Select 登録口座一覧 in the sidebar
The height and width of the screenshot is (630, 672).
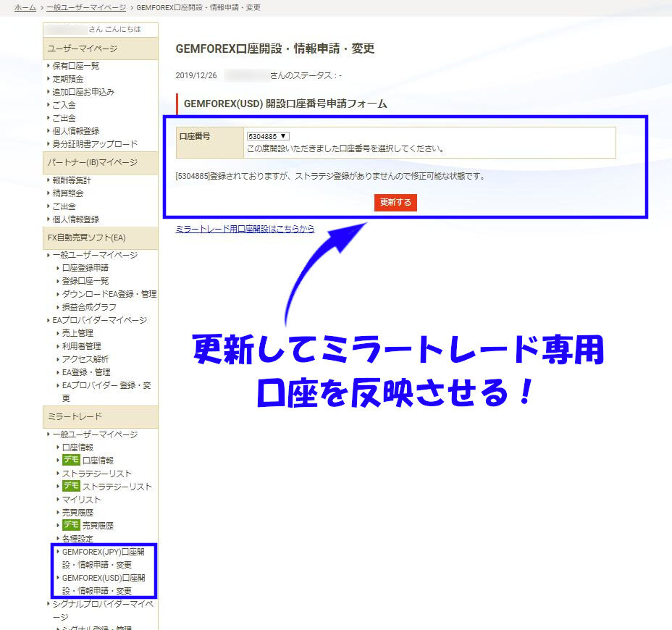point(85,281)
